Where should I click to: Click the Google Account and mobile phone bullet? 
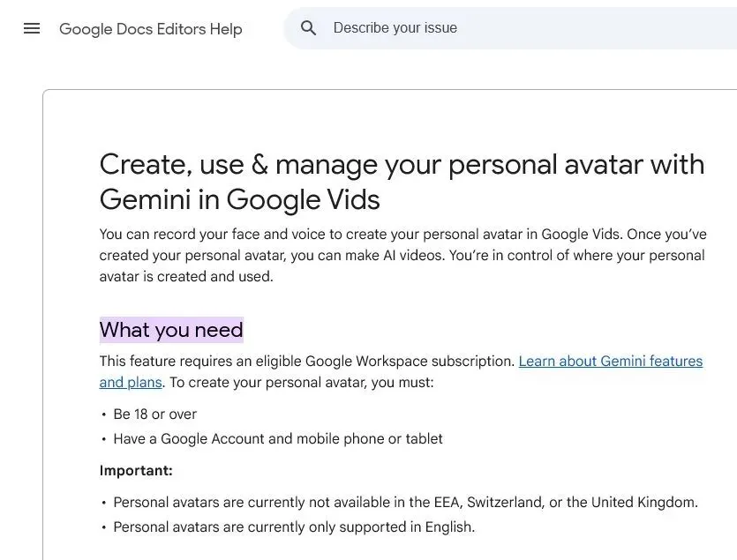point(278,439)
